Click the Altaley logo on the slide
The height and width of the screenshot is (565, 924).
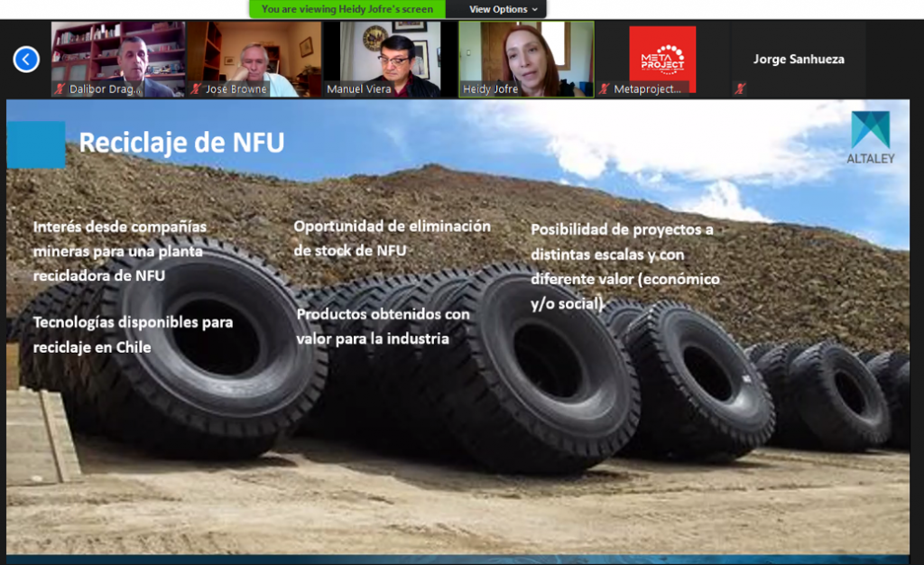tap(869, 137)
